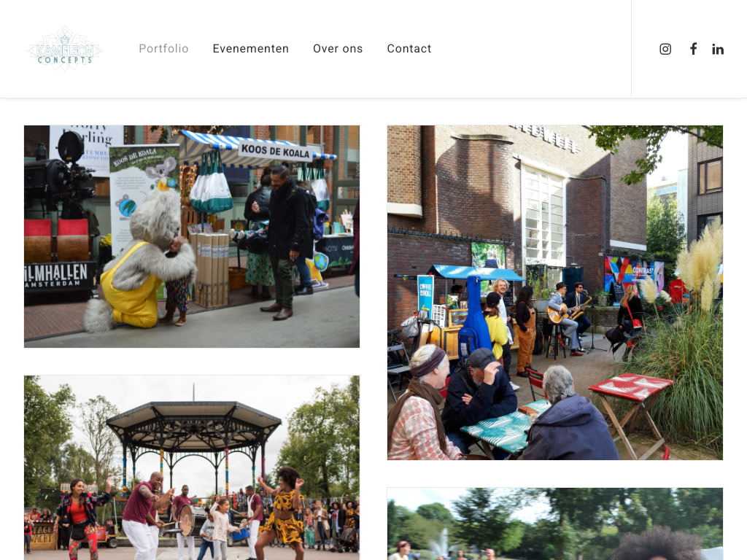Image resolution: width=747 pixels, height=560 pixels.
Task: Open the LinkedIn icon in header
Action: pos(718,49)
